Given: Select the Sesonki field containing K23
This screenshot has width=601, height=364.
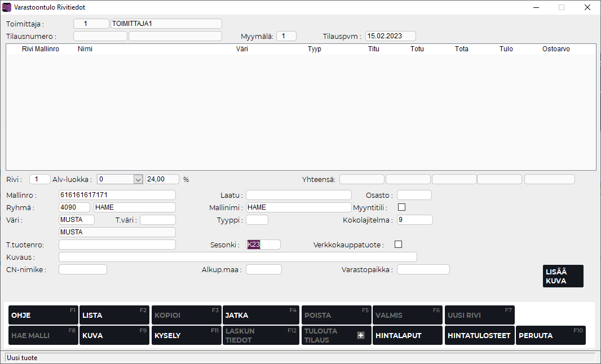Looking at the screenshot, I should coord(263,245).
